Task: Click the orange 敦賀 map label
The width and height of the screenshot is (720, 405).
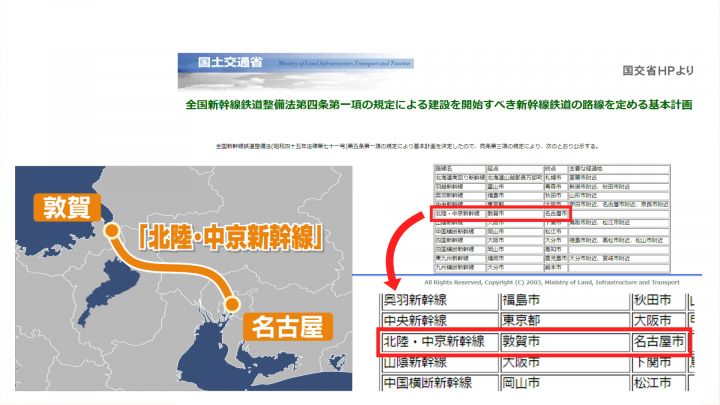Action: pos(67,208)
